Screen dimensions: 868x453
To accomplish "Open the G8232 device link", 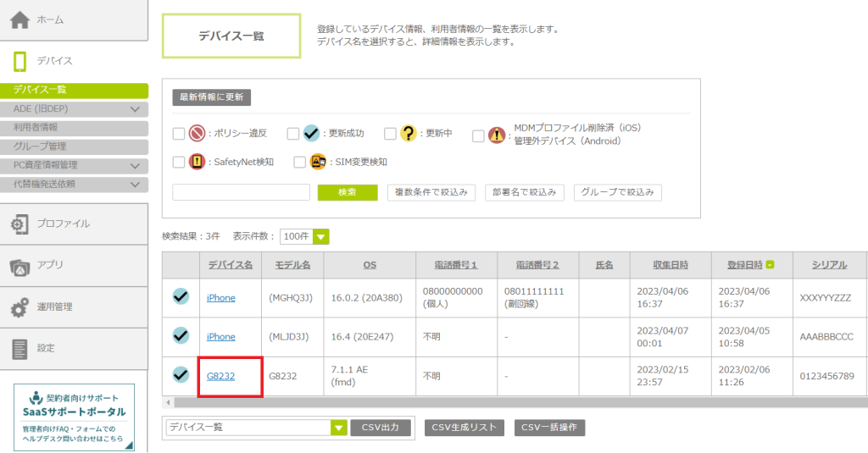I will click(220, 374).
